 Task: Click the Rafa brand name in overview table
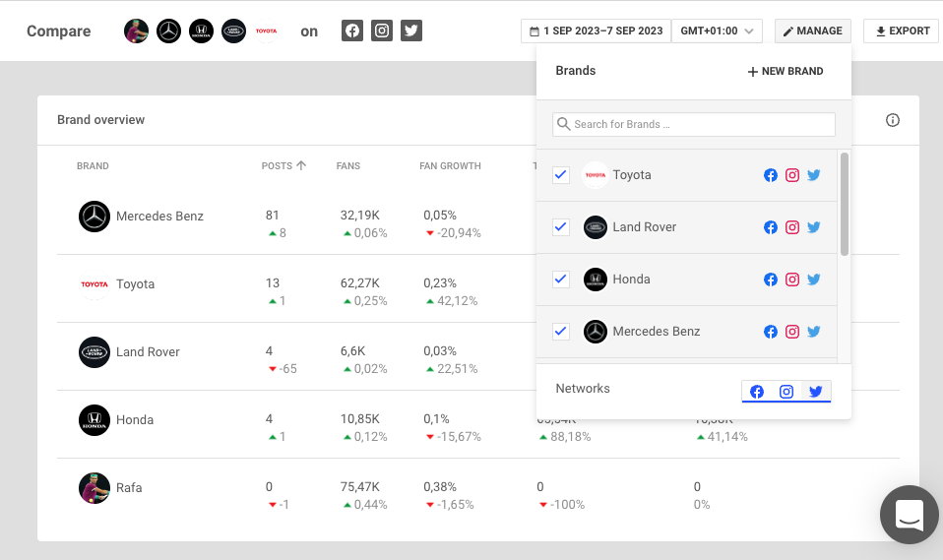click(x=129, y=488)
